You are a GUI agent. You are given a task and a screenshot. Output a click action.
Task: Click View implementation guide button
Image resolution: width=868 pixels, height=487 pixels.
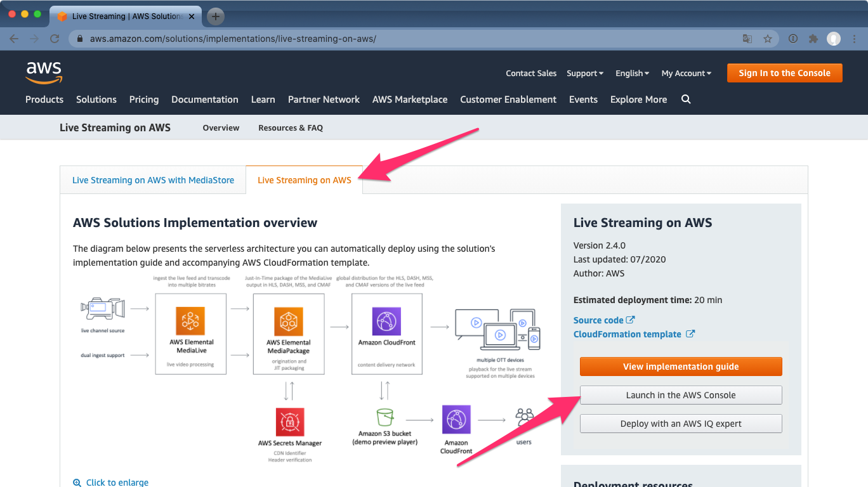[x=681, y=367]
